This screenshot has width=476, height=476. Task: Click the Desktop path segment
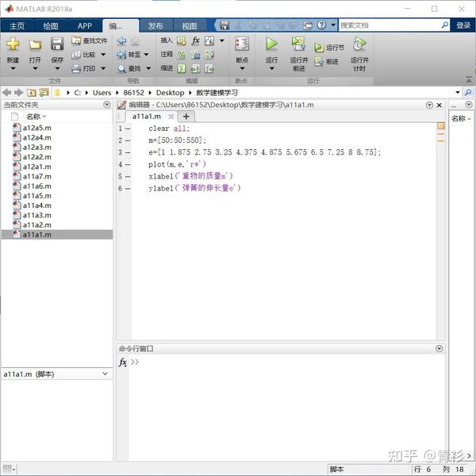click(x=170, y=93)
